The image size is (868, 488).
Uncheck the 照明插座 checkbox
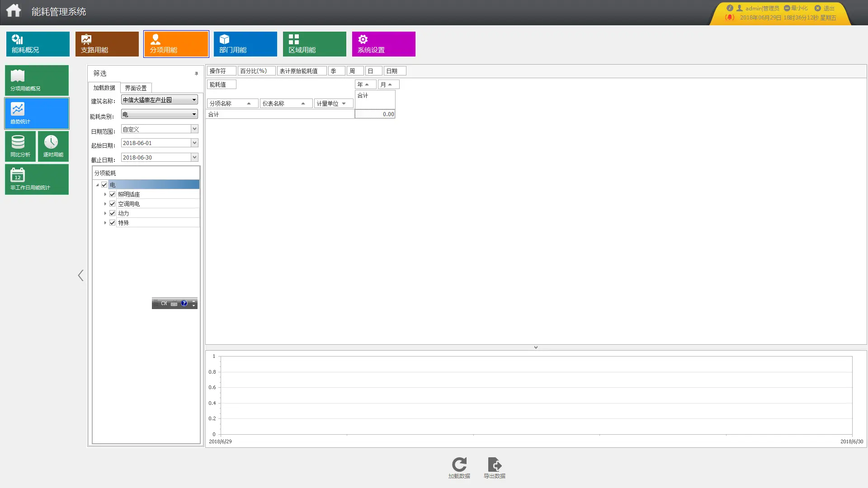[x=113, y=194]
